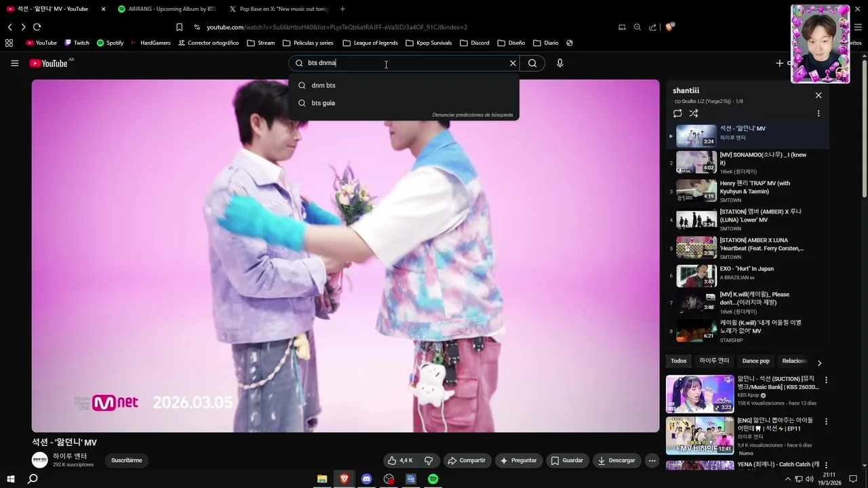Open options for the [ENG] EP11 recommendation

tap(826, 422)
